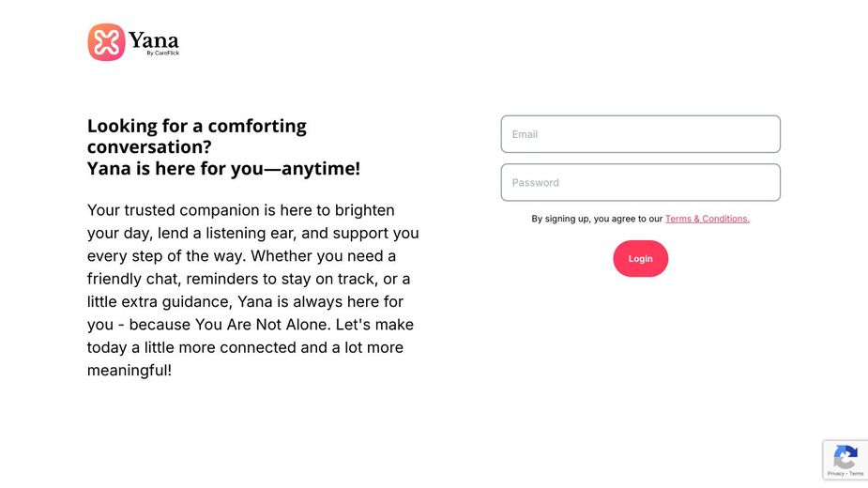Image resolution: width=868 pixels, height=488 pixels.
Task: Click the pink Yana logo icon
Action: pos(106,42)
